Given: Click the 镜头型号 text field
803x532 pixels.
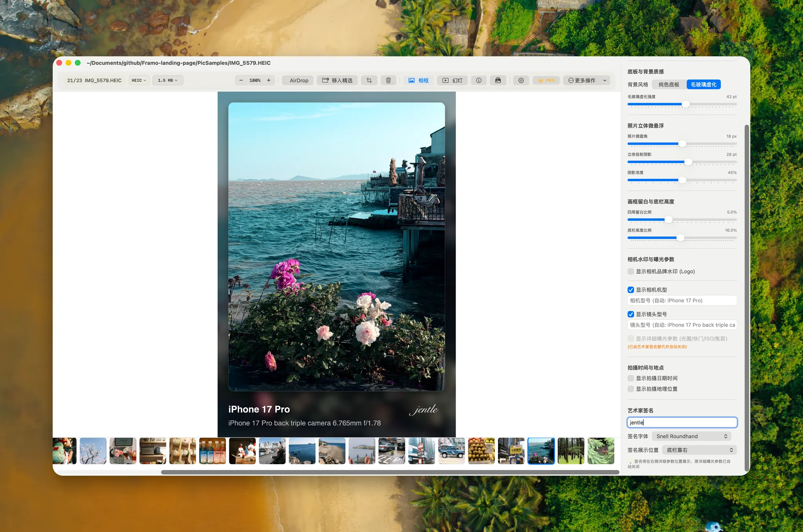Looking at the screenshot, I should pos(682,325).
